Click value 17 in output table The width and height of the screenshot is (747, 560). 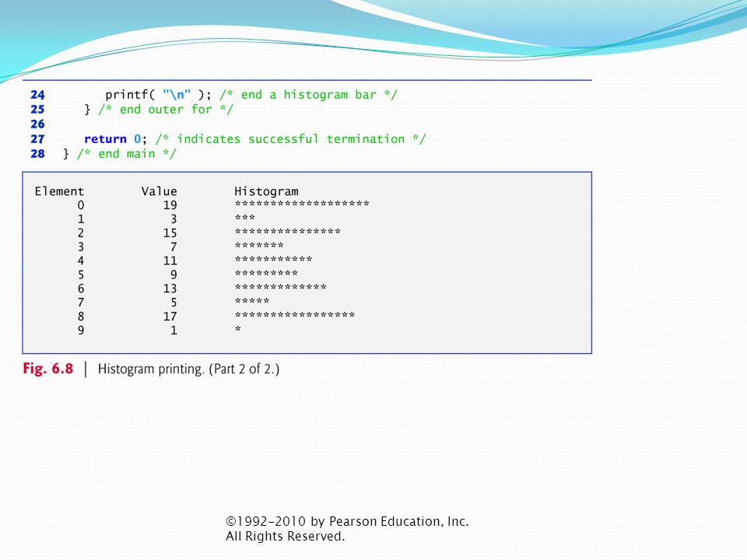[x=170, y=317]
